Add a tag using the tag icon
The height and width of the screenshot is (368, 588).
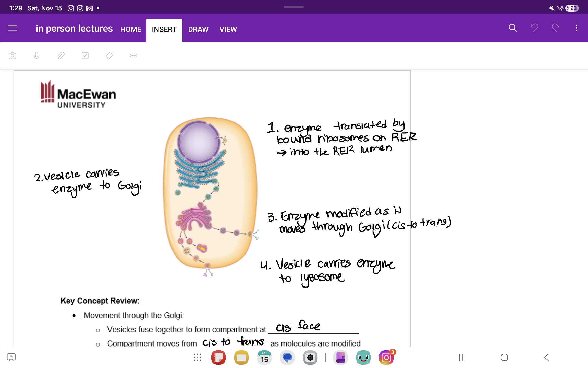(109, 55)
